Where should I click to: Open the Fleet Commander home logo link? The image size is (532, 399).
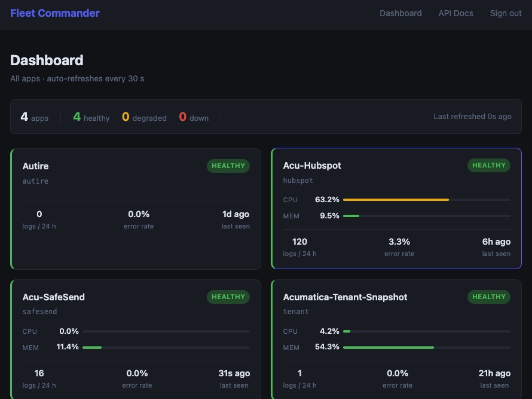pos(54,13)
